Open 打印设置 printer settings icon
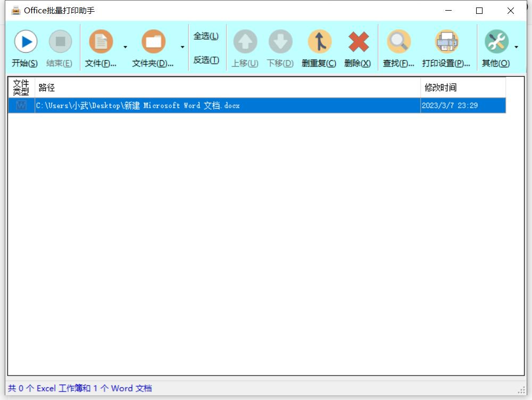The image size is (532, 400). tap(446, 43)
